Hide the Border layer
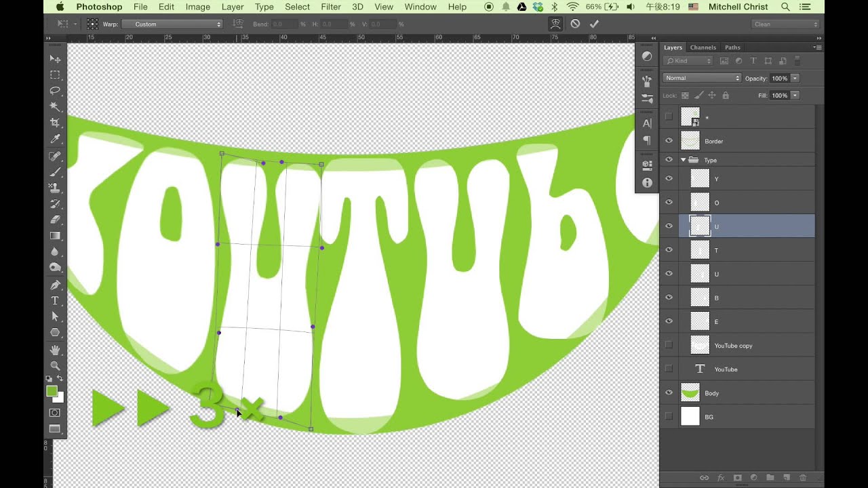This screenshot has height=488, width=868. (x=669, y=141)
